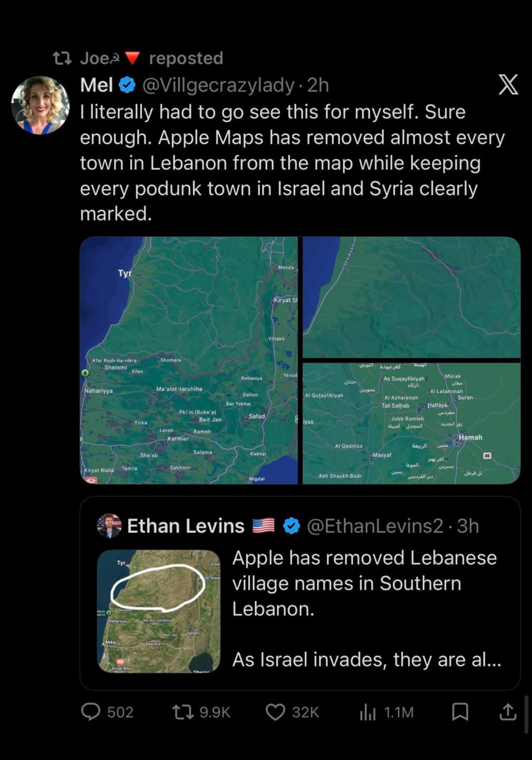This screenshot has width=532, height=760.
Task: Open @EthanLevins2 handle in quoted post
Action: 375,526
